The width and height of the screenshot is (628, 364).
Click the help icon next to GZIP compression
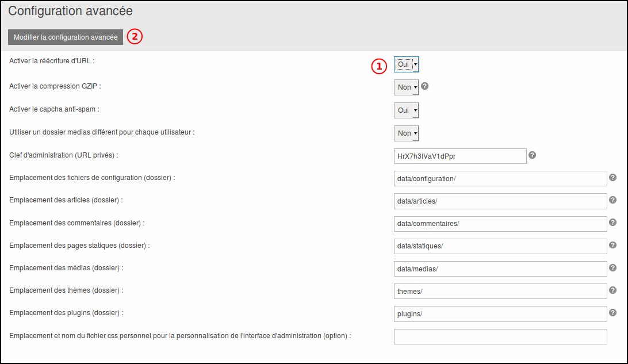[x=425, y=86]
